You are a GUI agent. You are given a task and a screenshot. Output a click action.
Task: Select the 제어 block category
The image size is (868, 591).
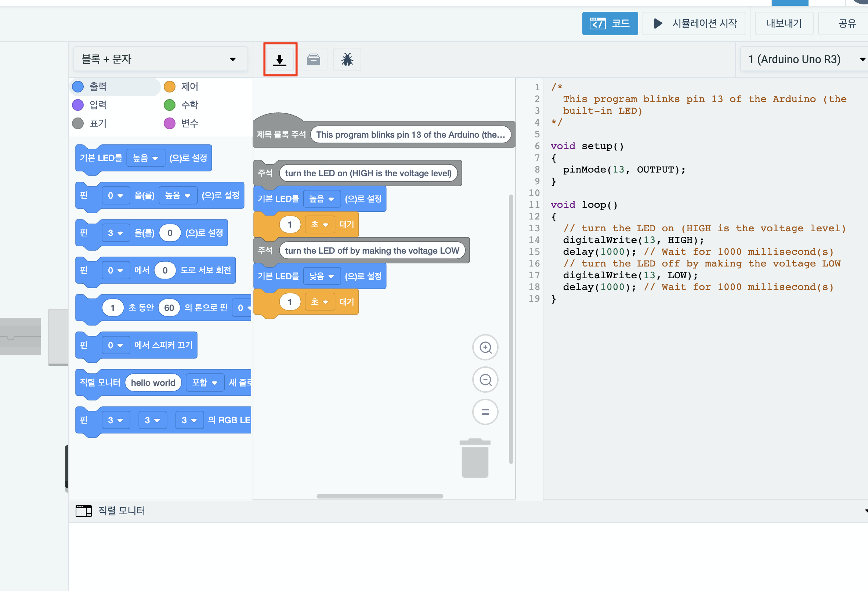189,87
